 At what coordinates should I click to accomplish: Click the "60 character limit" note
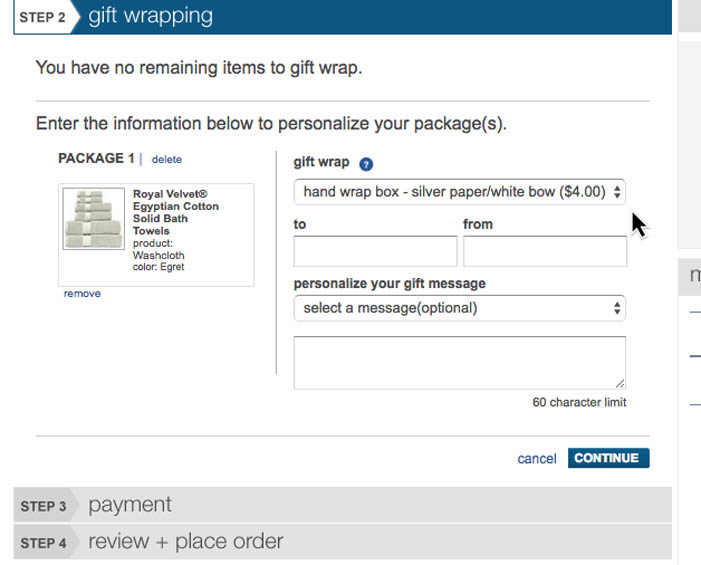click(x=579, y=403)
